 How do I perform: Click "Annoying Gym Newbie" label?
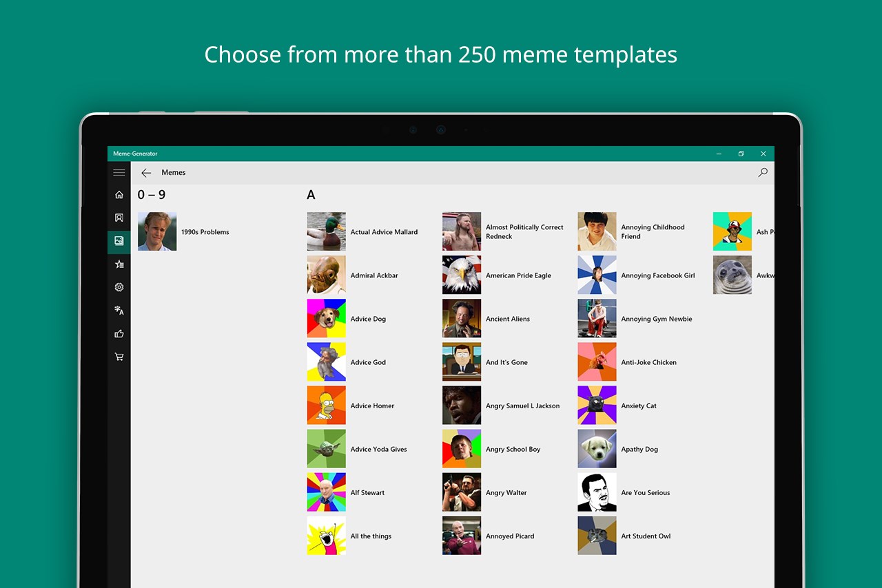pyautogui.click(x=657, y=319)
